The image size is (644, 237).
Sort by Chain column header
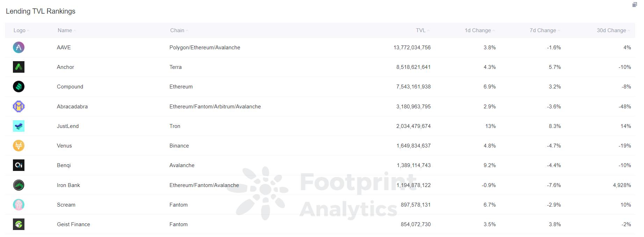177,30
